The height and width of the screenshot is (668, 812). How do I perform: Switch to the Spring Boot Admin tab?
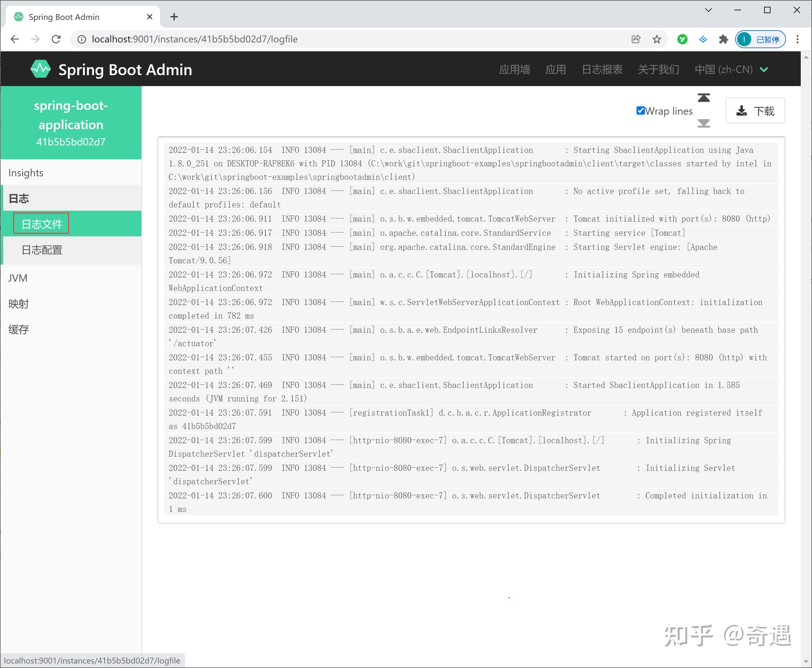tap(64, 17)
